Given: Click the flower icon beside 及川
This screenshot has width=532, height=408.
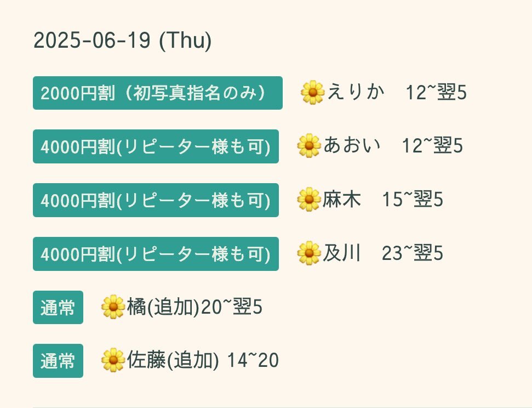Looking at the screenshot, I should 309,253.
